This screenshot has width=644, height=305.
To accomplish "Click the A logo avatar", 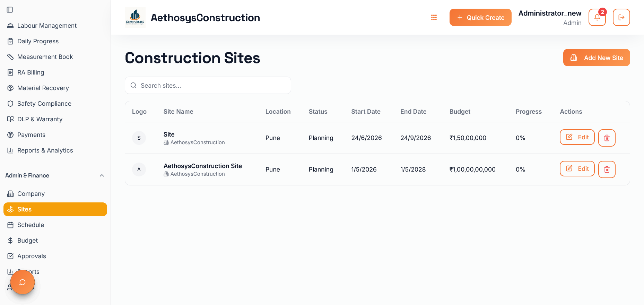I will (x=139, y=169).
